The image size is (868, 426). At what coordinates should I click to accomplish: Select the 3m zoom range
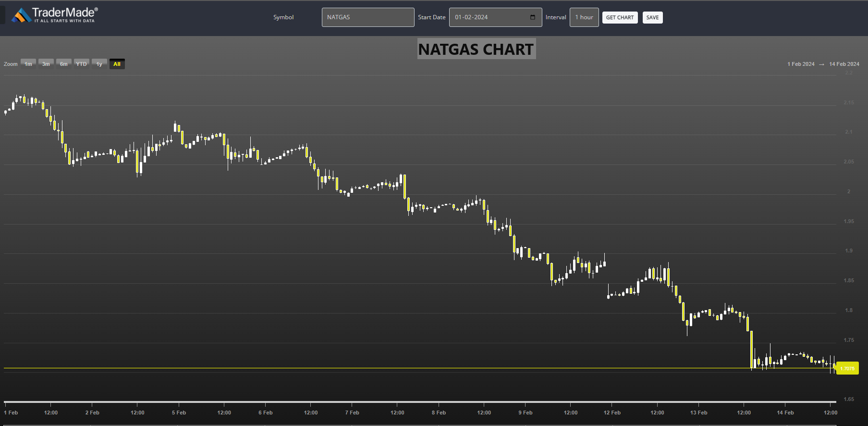pyautogui.click(x=46, y=64)
